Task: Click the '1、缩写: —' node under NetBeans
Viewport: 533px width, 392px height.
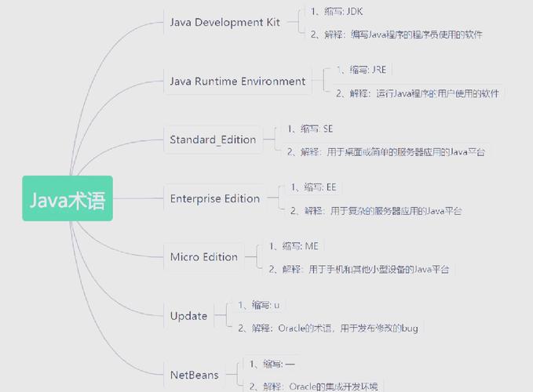Action: pos(272,364)
